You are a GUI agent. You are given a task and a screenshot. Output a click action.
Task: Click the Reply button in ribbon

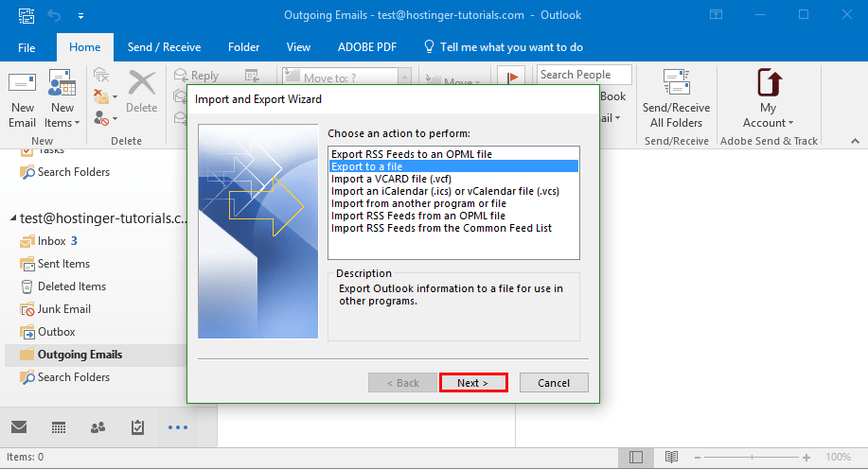[x=197, y=76]
